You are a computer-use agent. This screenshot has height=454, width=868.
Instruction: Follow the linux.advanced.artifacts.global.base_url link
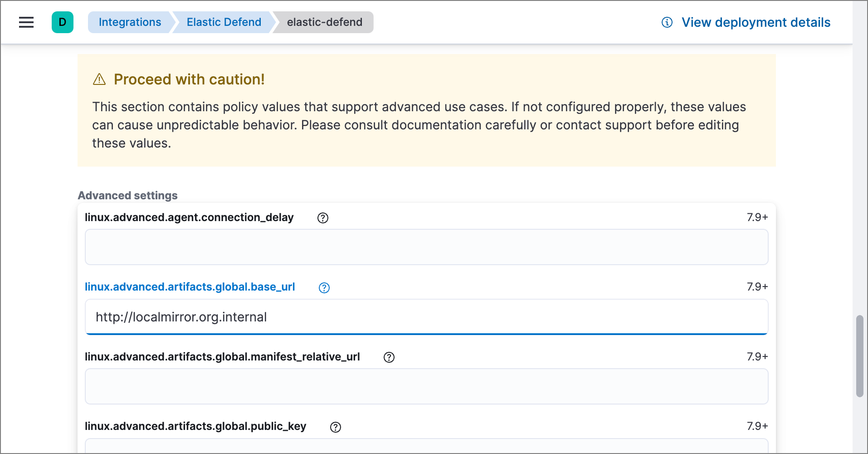coord(190,287)
